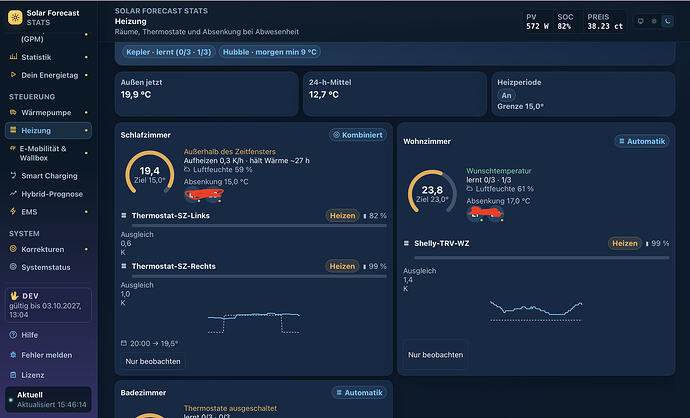Switch to system theme via monitor icon

point(641,21)
